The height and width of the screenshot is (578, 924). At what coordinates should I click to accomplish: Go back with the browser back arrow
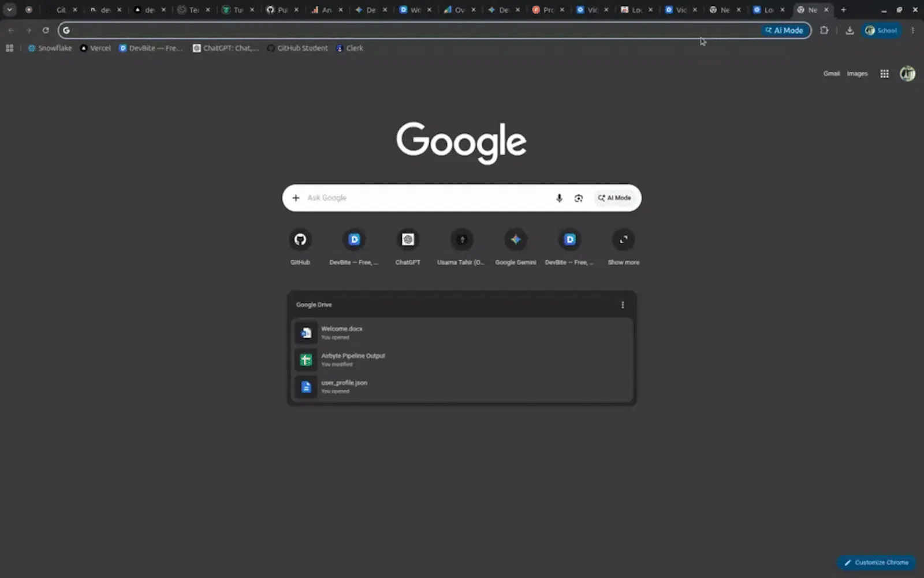pyautogui.click(x=11, y=30)
